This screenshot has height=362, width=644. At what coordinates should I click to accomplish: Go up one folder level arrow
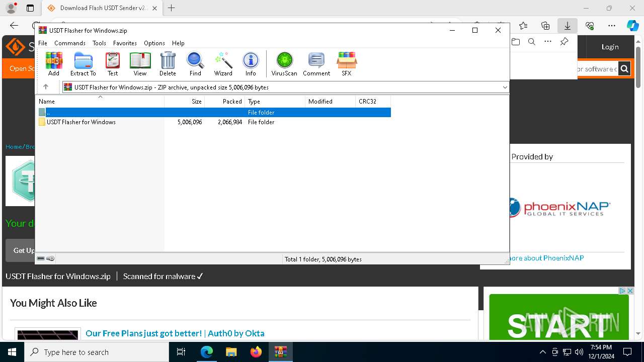click(x=46, y=87)
